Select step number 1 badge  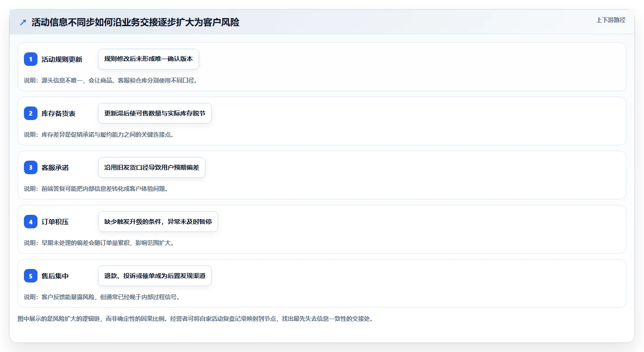pyautogui.click(x=31, y=59)
